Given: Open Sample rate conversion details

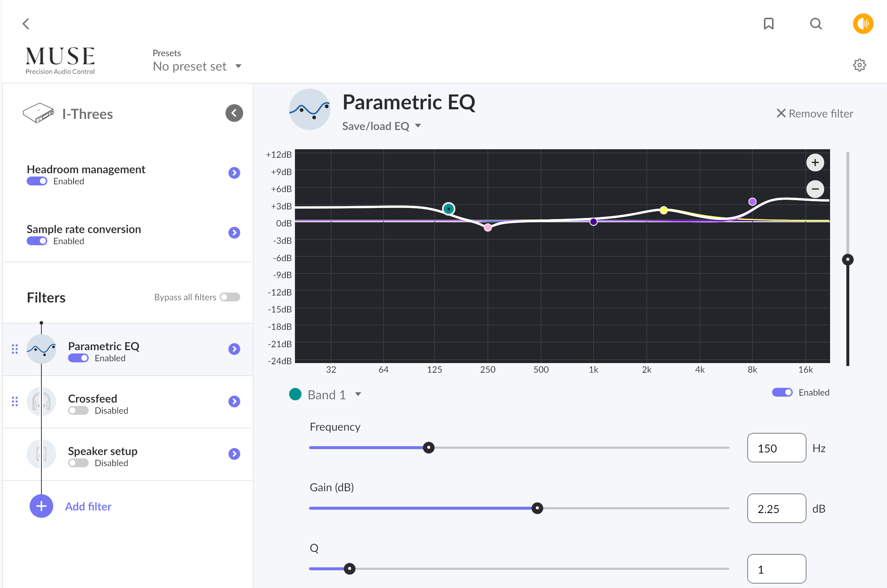Looking at the screenshot, I should coord(234,233).
